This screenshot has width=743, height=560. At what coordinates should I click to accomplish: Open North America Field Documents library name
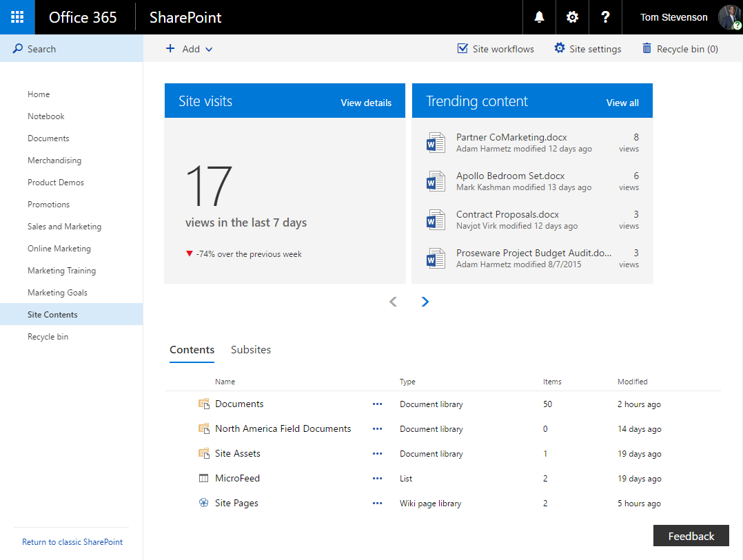(283, 428)
